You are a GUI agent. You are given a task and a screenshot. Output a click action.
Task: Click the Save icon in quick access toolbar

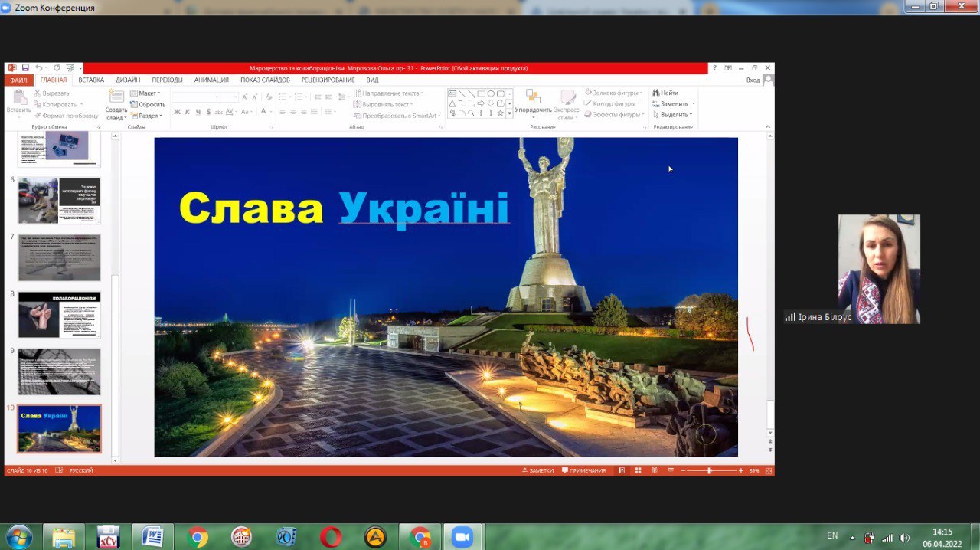[25, 68]
